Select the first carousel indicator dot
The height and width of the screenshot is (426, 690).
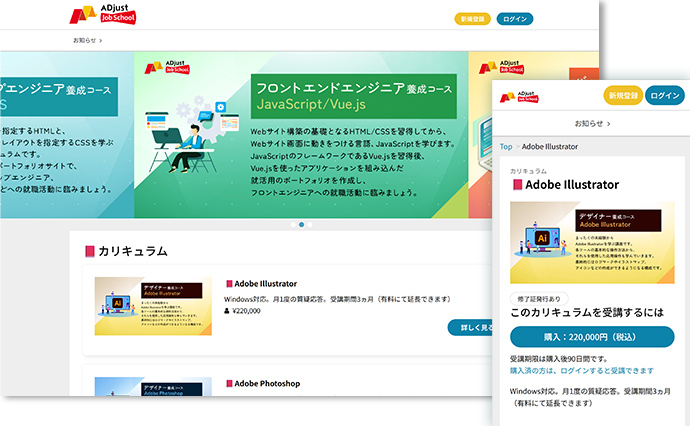293,224
